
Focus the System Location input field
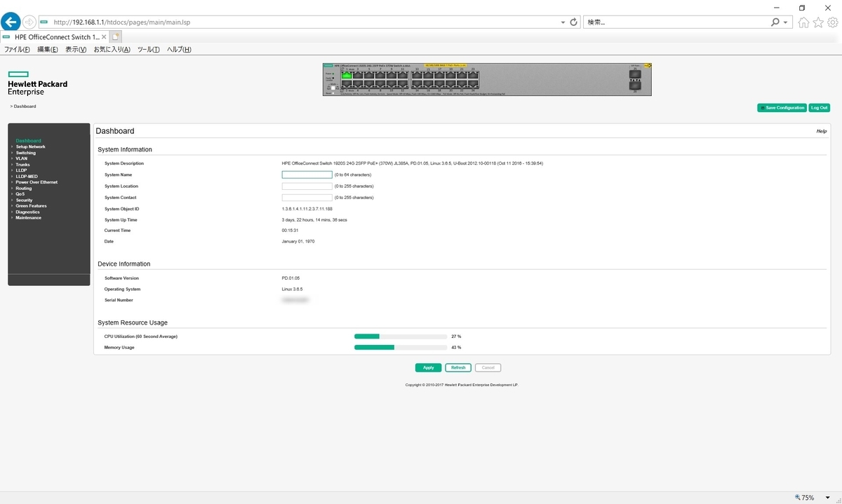(x=307, y=186)
